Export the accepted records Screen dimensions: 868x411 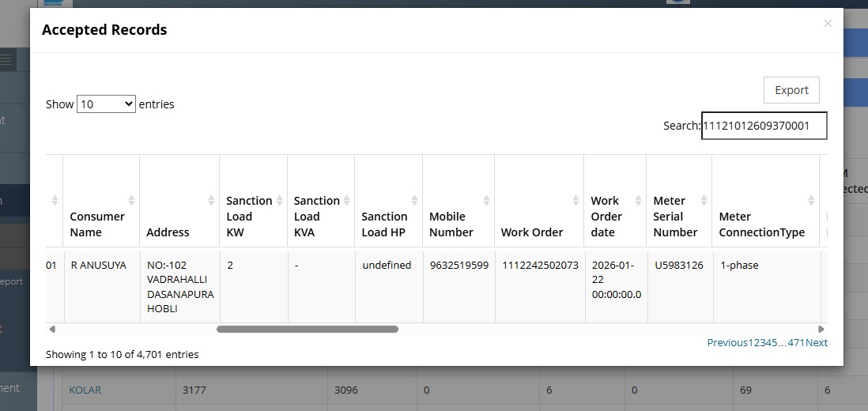(x=791, y=90)
